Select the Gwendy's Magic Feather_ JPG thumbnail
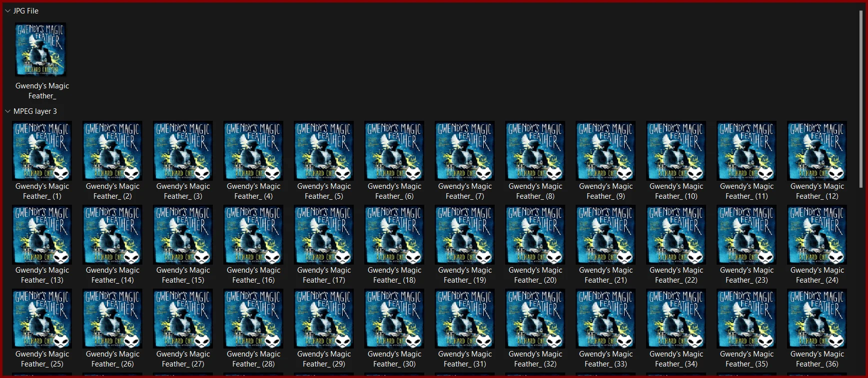The image size is (868, 378). (x=40, y=49)
